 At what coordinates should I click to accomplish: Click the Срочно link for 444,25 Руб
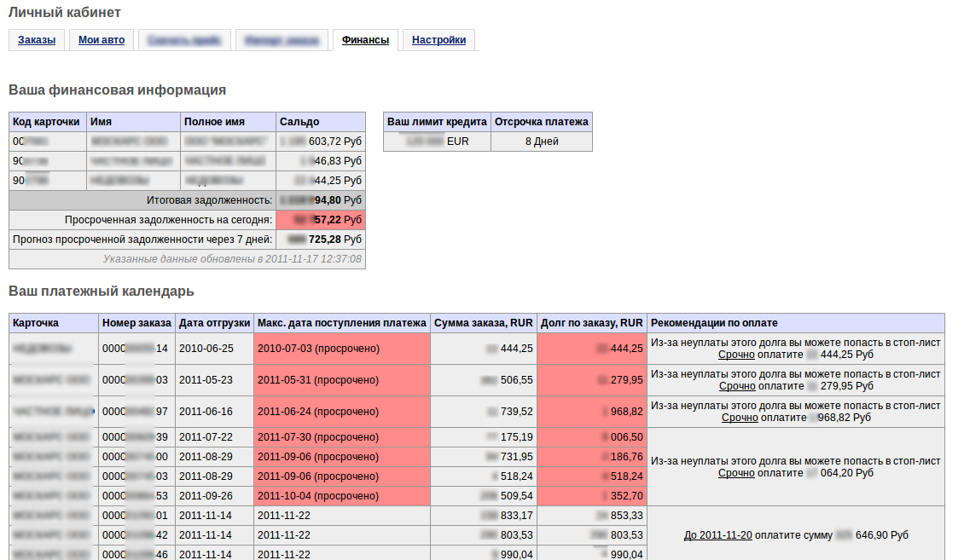click(736, 355)
